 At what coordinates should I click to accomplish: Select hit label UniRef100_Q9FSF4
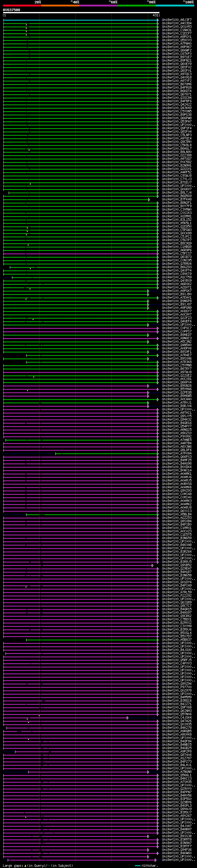click(177, 128)
